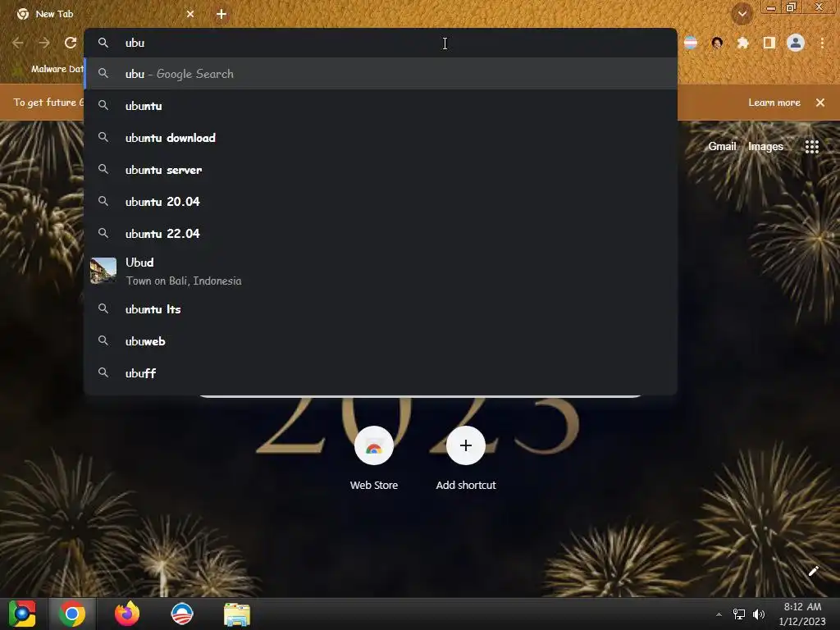This screenshot has height=630, width=840.
Task: Choose the 'ubuntu lts' suggestion
Action: click(x=381, y=309)
